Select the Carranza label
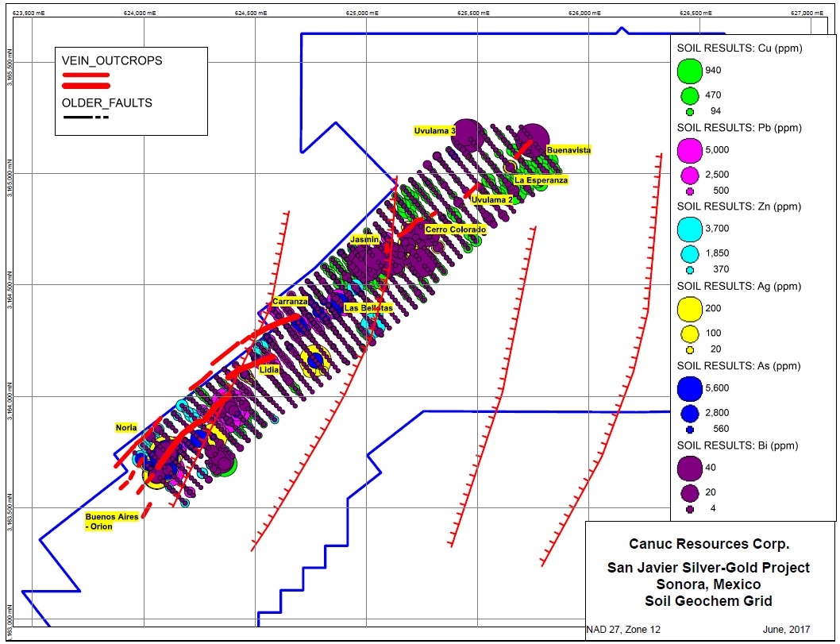840x644 pixels. click(290, 302)
